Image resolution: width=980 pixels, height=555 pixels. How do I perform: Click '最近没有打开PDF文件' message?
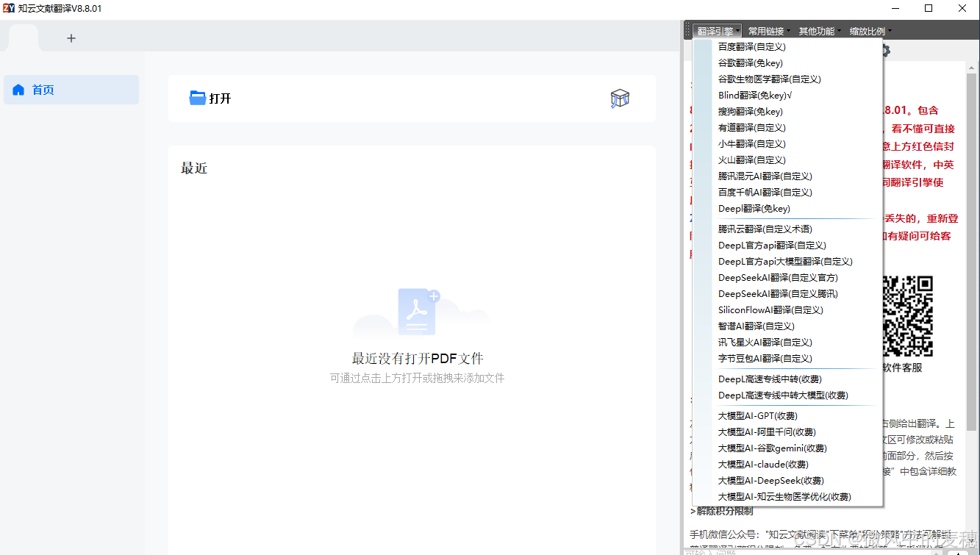tap(418, 359)
